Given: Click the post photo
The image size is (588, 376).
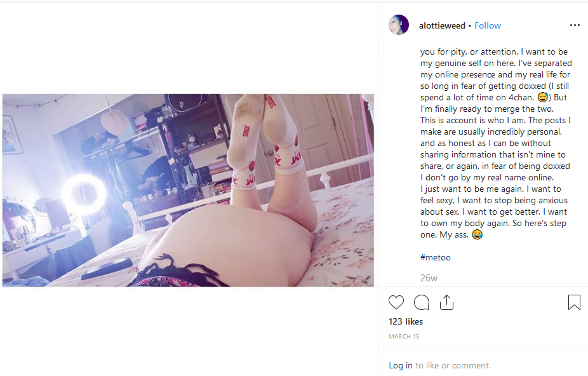Looking at the screenshot, I should pos(188,191).
